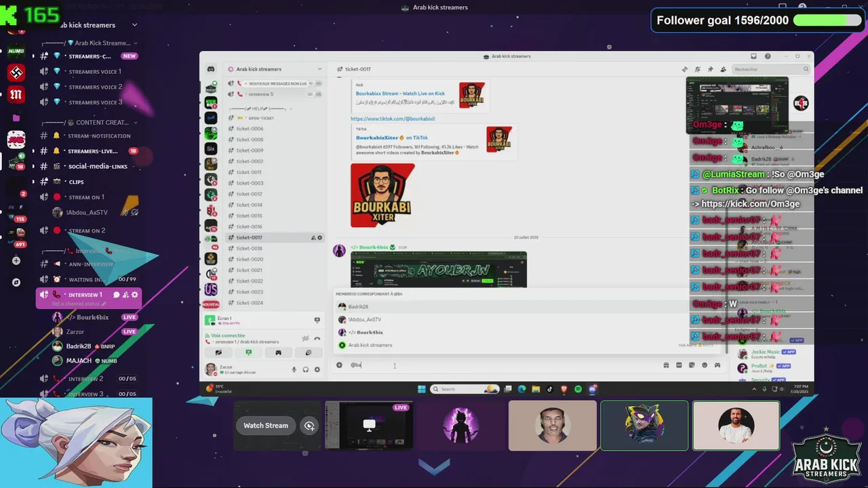Expand the clips channel arrow
Viewport: 868px width, 488px height.
pos(33,182)
